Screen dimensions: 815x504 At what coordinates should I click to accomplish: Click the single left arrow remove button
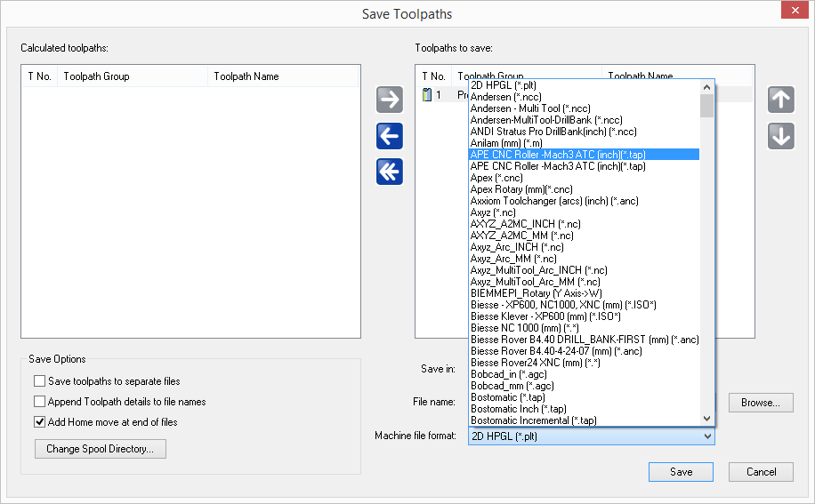click(390, 136)
